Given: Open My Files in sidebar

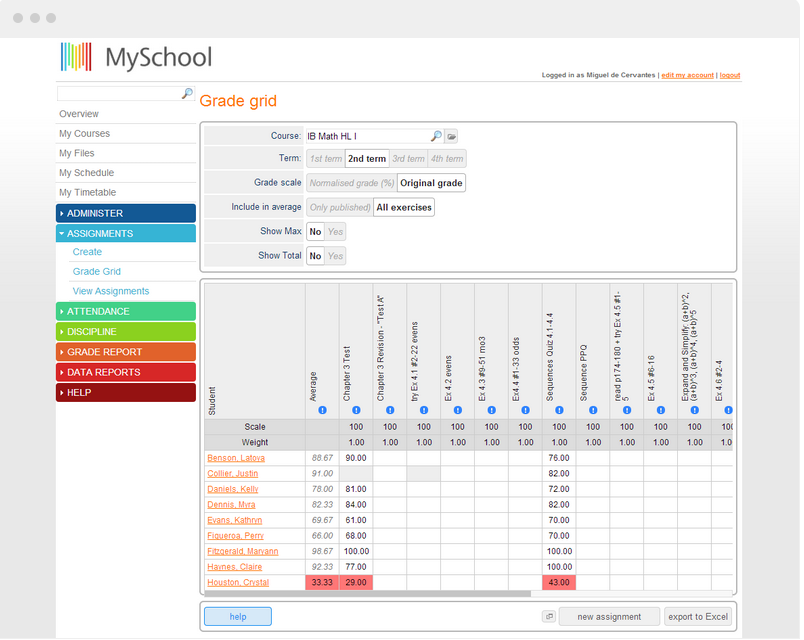Looking at the screenshot, I should (x=76, y=153).
